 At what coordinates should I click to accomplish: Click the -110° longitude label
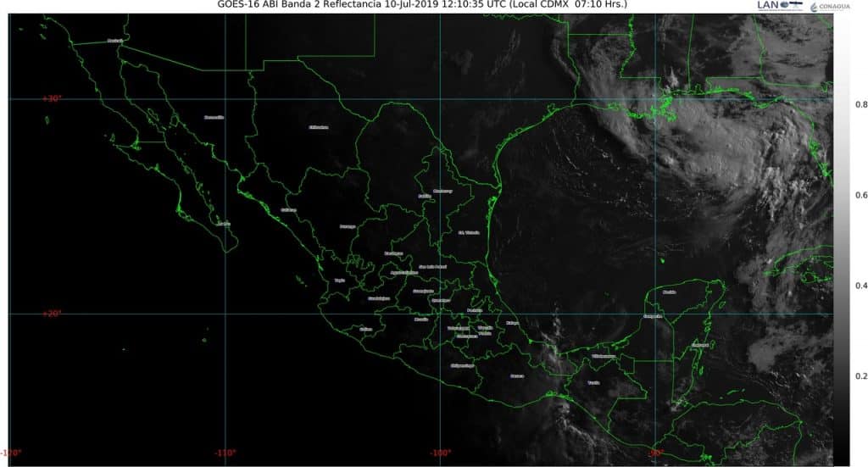click(225, 453)
